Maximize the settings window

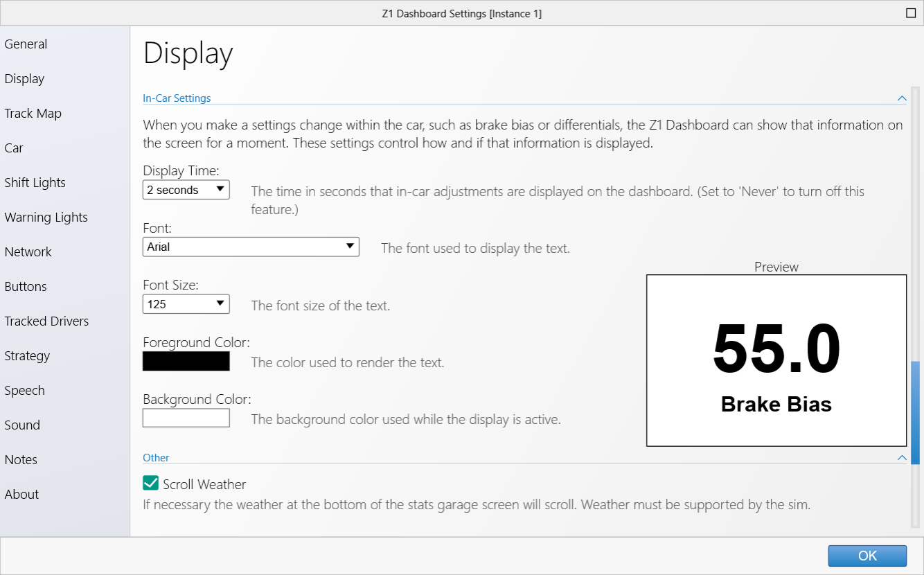(x=911, y=13)
